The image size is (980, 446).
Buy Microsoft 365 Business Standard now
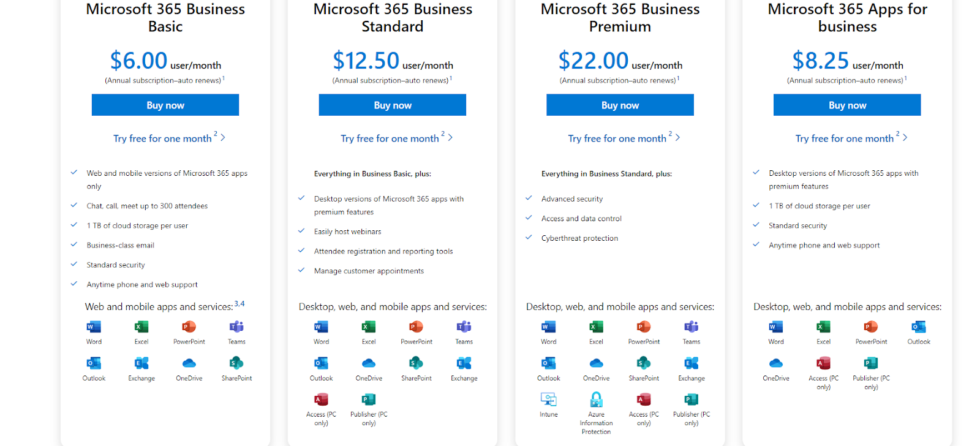point(393,105)
